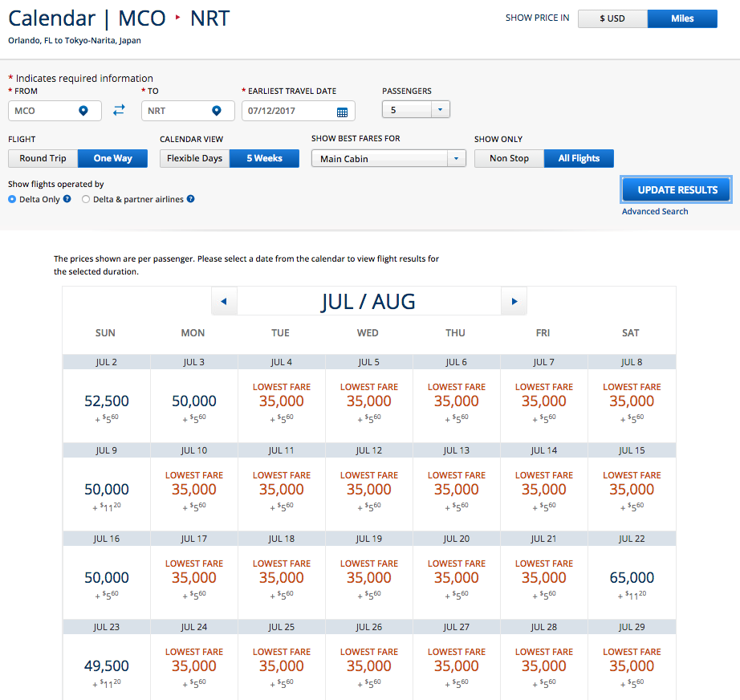Viewport: 740px width, 700px height.
Task: Switch calendar view to Flexible Days
Action: 194,158
